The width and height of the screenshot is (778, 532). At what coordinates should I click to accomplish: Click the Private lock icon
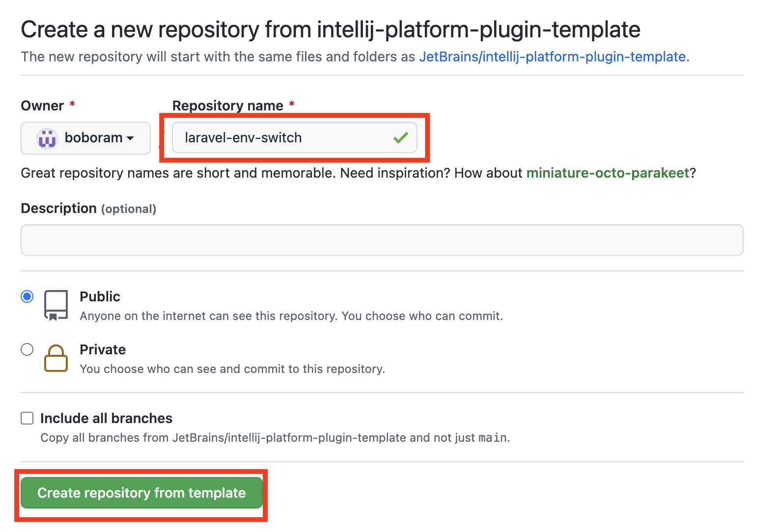pyautogui.click(x=56, y=358)
